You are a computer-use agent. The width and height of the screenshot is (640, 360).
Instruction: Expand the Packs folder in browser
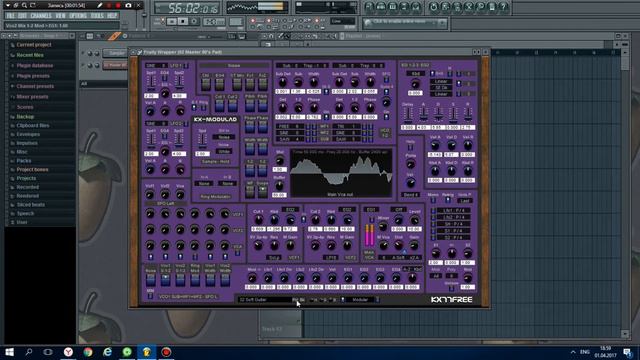pyautogui.click(x=24, y=161)
